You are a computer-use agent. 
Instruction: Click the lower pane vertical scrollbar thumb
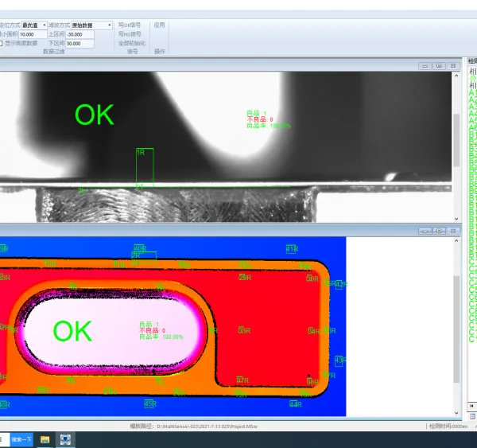pyautogui.click(x=456, y=329)
